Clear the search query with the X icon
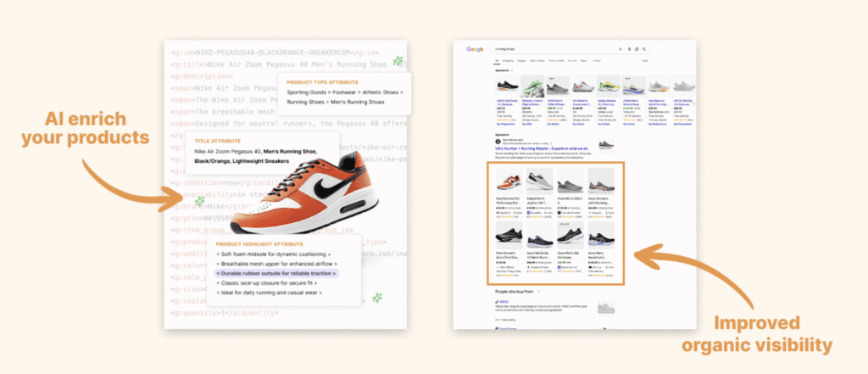This screenshot has width=868, height=374. click(x=620, y=49)
